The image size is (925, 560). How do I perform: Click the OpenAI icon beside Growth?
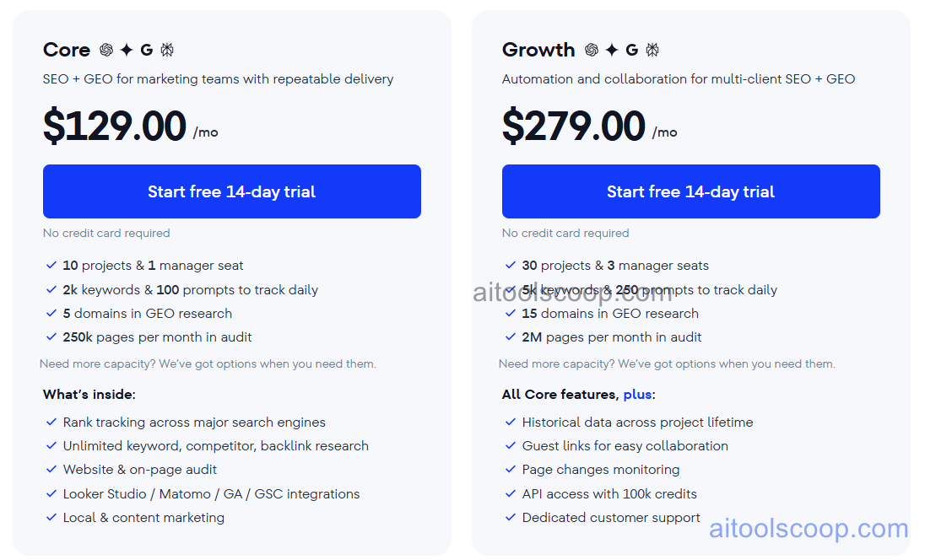click(x=592, y=50)
